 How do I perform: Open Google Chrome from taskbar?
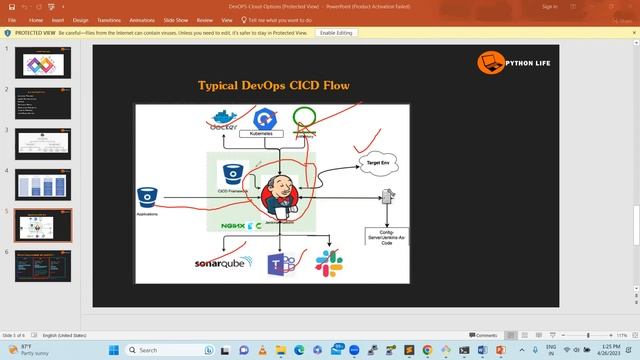coord(427,350)
